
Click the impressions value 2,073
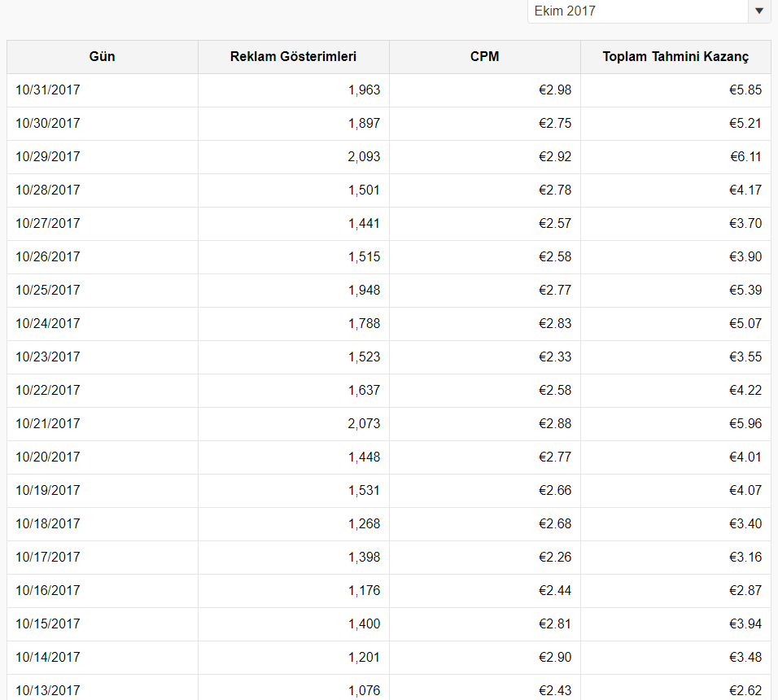(x=365, y=423)
